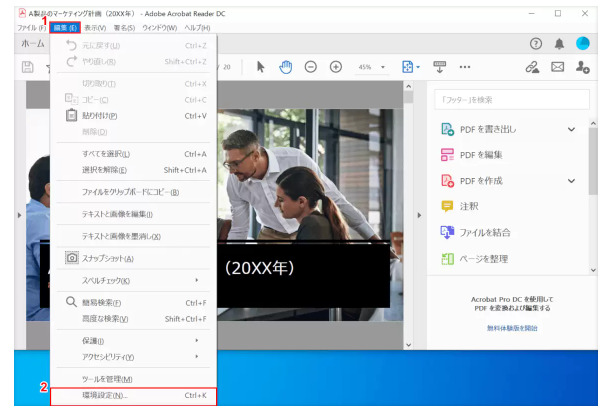Click the document's vertical scrollbar

(x=406, y=200)
